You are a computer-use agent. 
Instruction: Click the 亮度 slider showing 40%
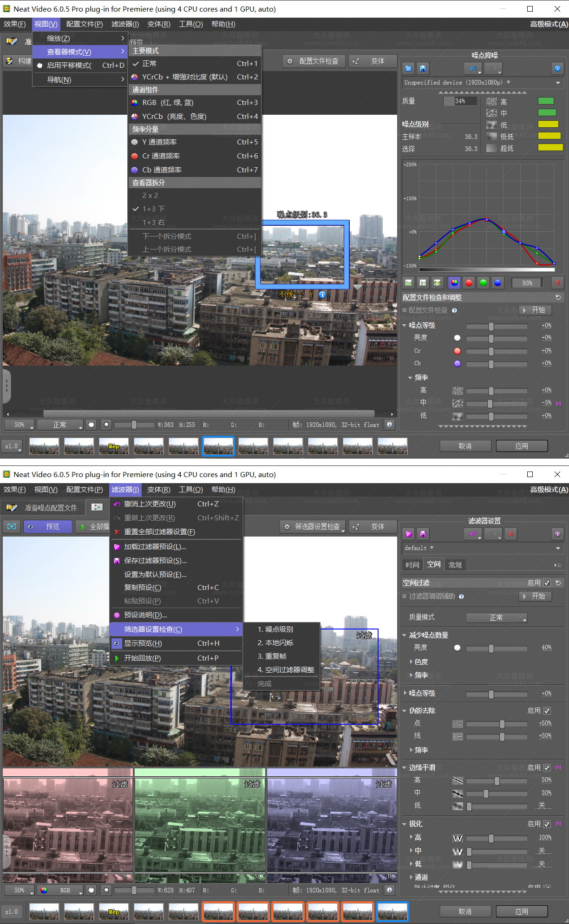491,648
